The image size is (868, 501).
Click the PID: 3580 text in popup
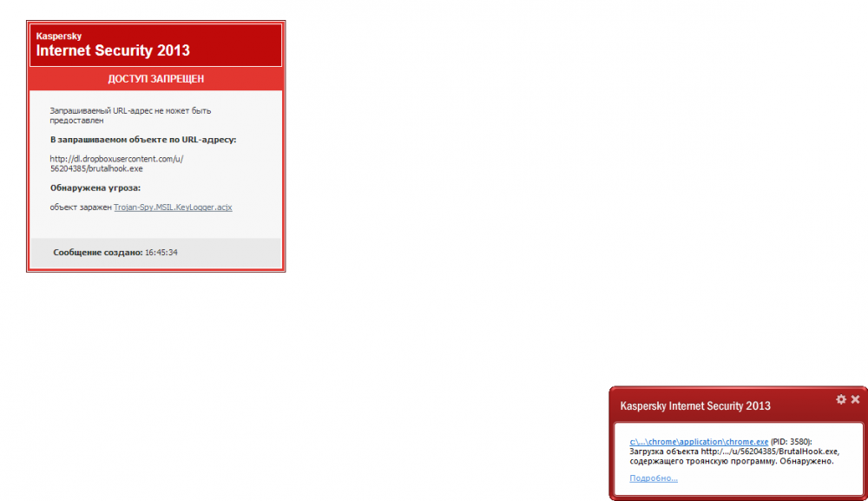(791, 442)
